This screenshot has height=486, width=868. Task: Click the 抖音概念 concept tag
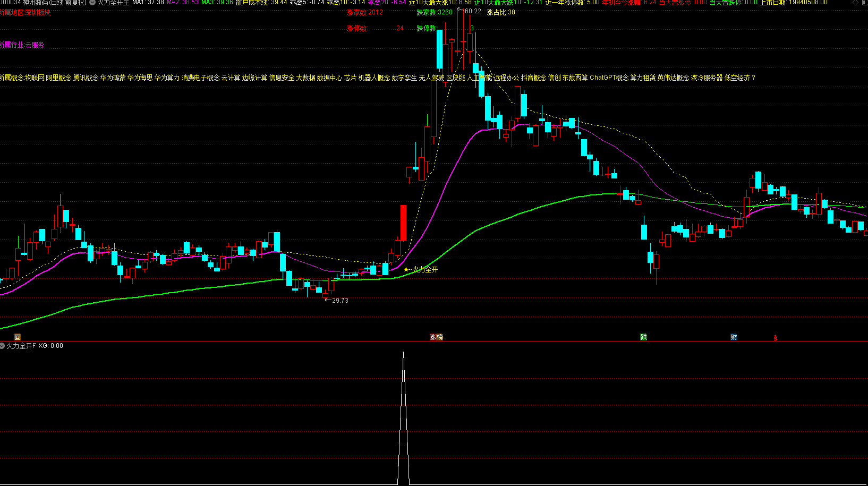coord(534,78)
